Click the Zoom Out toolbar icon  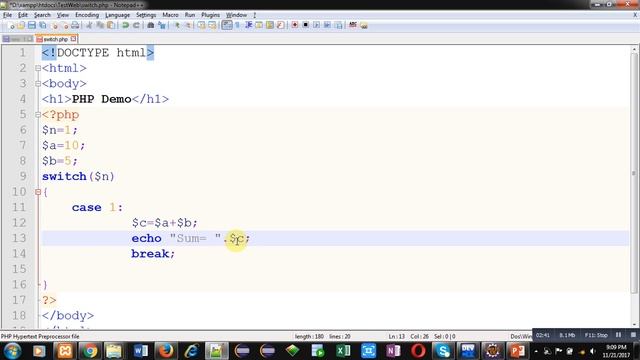[188, 25]
